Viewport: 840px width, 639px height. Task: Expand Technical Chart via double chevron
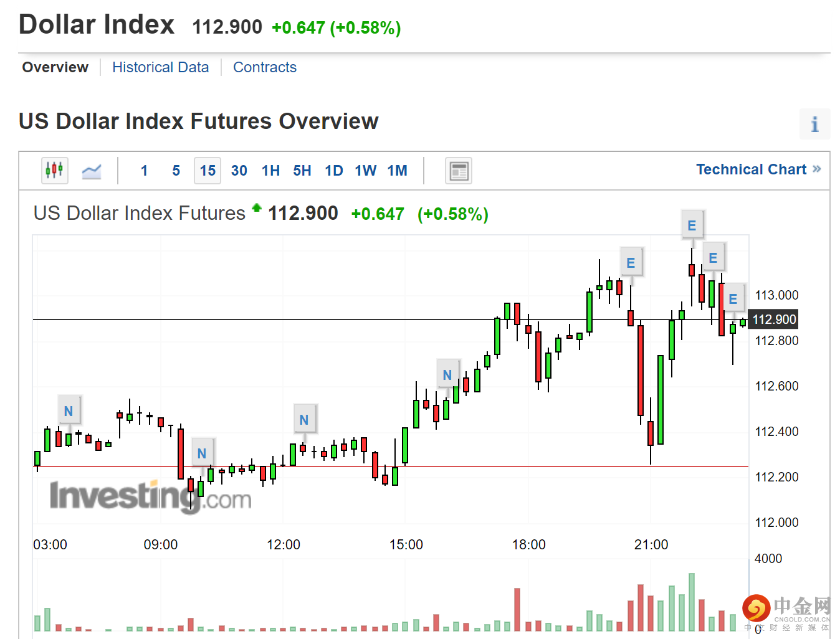[816, 169]
